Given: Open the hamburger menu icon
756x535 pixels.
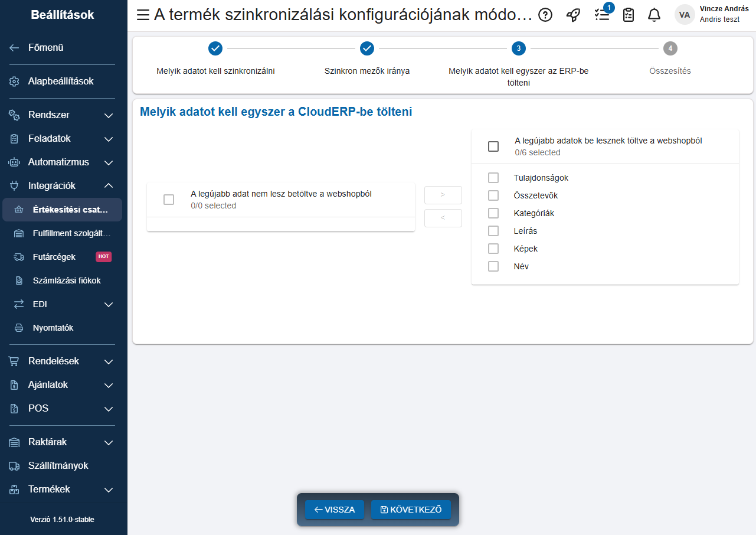Looking at the screenshot, I should tap(143, 15).
